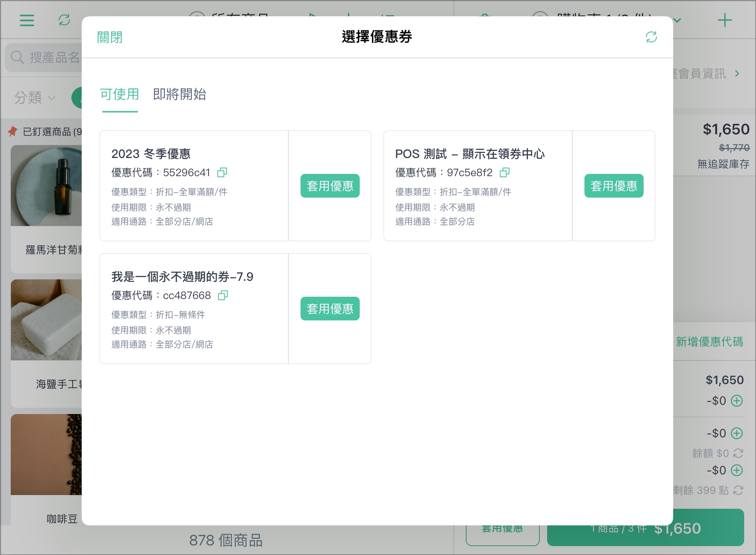756x555 pixels.
Task: Click the 2023 冬季優惠 coupon title
Action: (x=151, y=154)
